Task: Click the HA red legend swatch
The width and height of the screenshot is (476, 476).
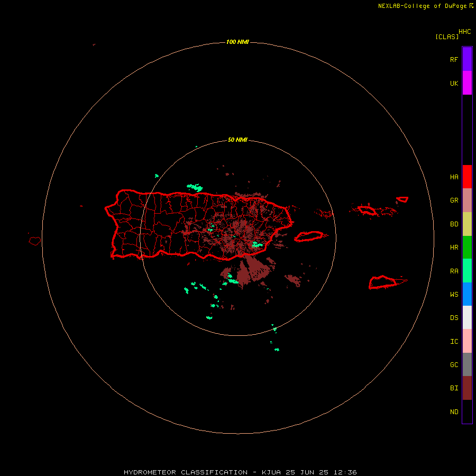Action: click(x=467, y=177)
